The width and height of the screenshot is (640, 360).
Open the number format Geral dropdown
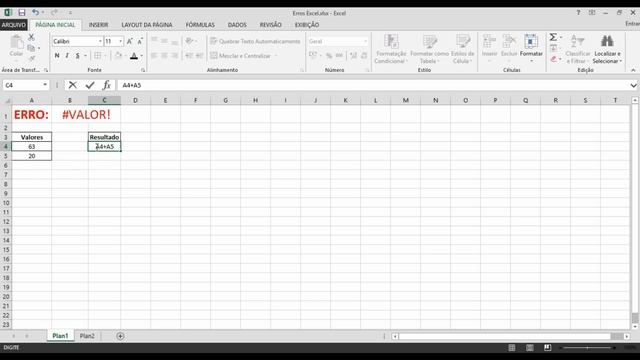365,41
